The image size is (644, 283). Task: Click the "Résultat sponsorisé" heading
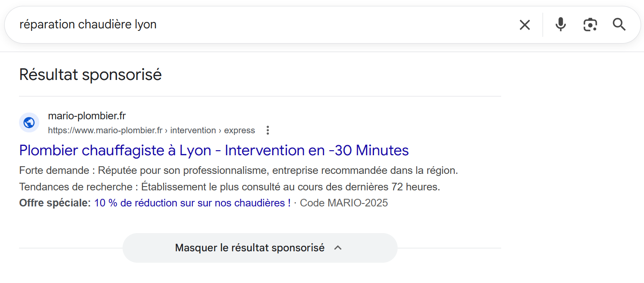coord(90,74)
